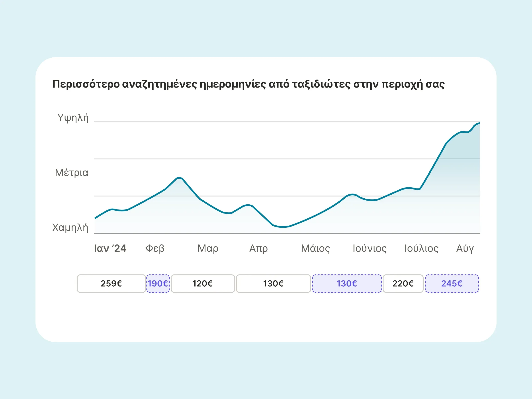Screen dimensions: 532x399
Task: Click the purple dashed 130€ box
Action: click(347, 284)
